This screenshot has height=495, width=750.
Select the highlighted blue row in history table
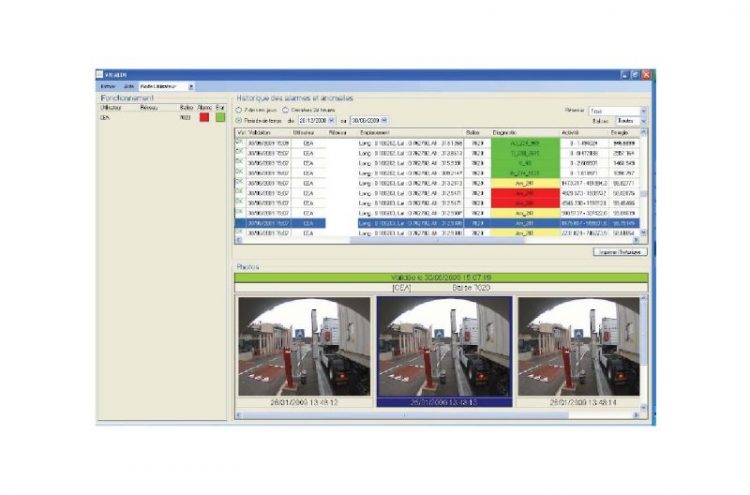point(437,223)
